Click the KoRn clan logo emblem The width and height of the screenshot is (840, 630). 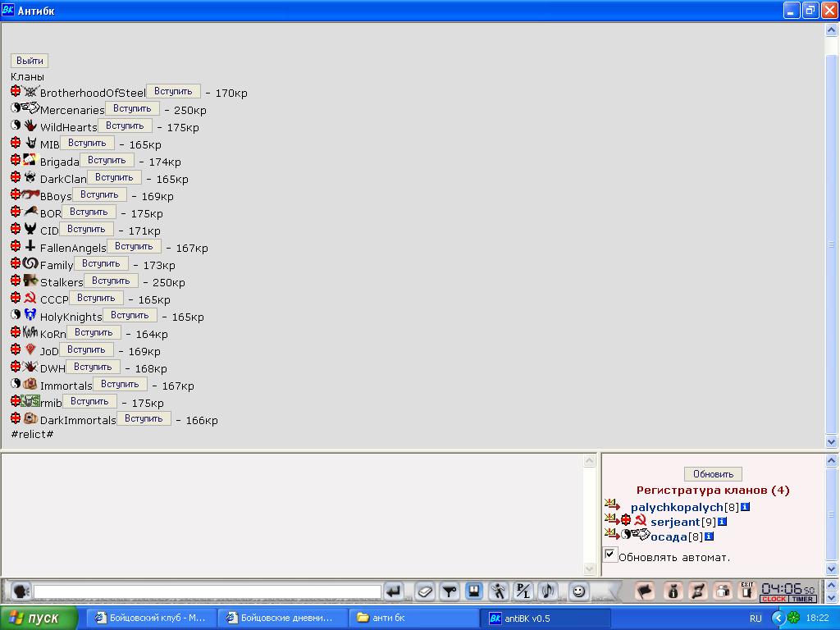point(30,332)
